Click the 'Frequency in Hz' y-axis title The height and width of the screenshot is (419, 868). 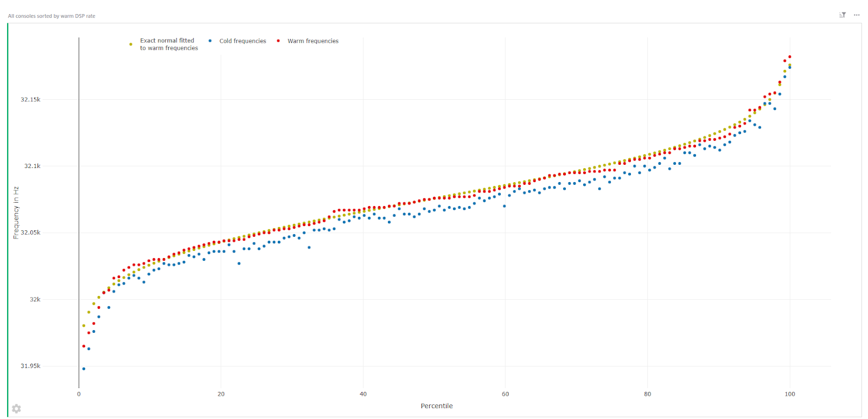click(16, 212)
